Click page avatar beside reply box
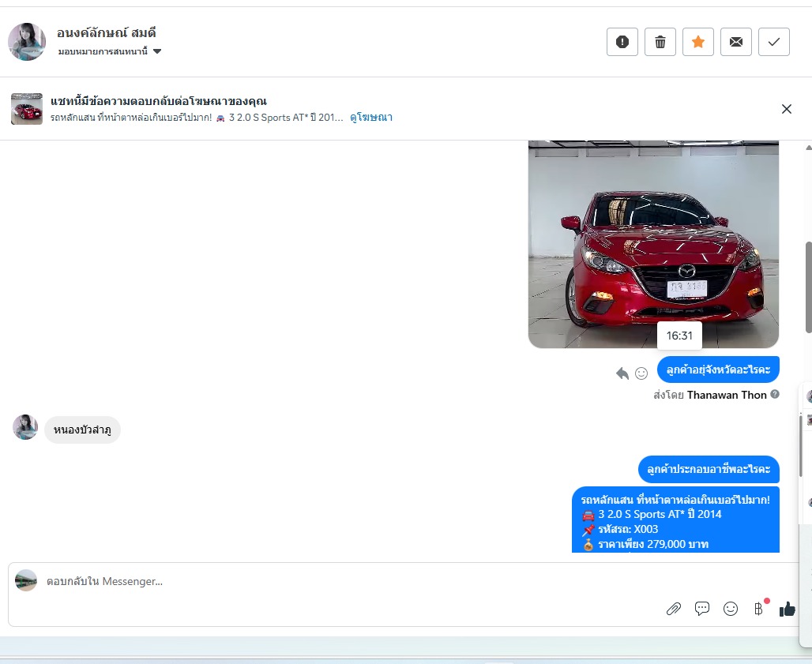 coord(26,580)
